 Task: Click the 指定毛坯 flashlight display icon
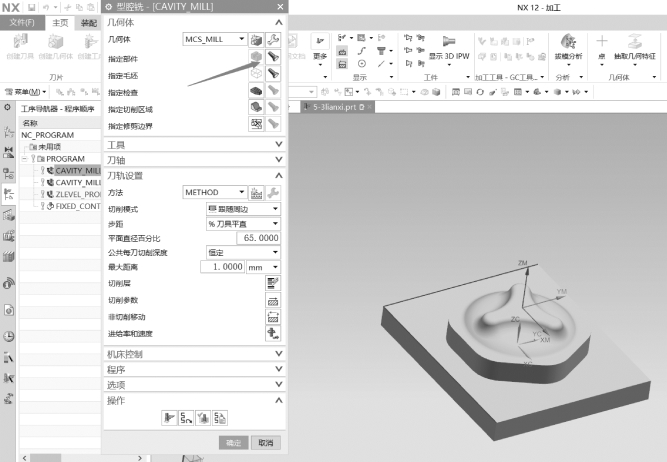[x=272, y=74]
